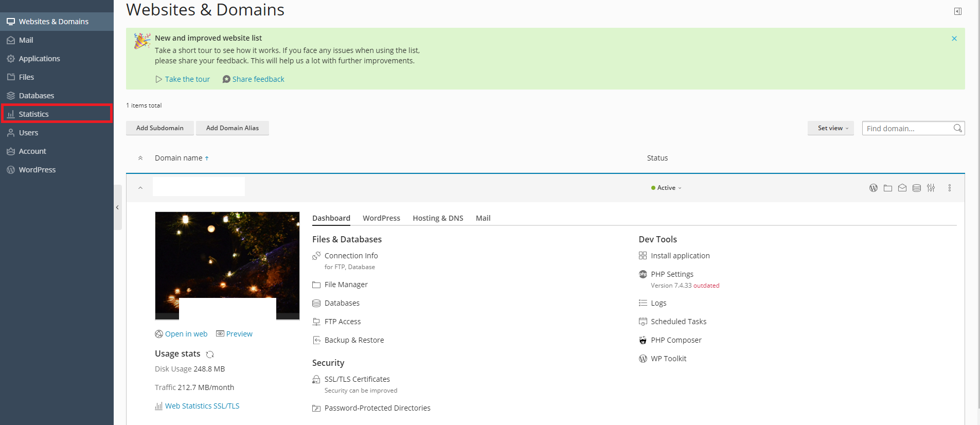This screenshot has height=425, width=980.
Task: Open the hosting settings sliders icon in the domain row
Action: (931, 188)
